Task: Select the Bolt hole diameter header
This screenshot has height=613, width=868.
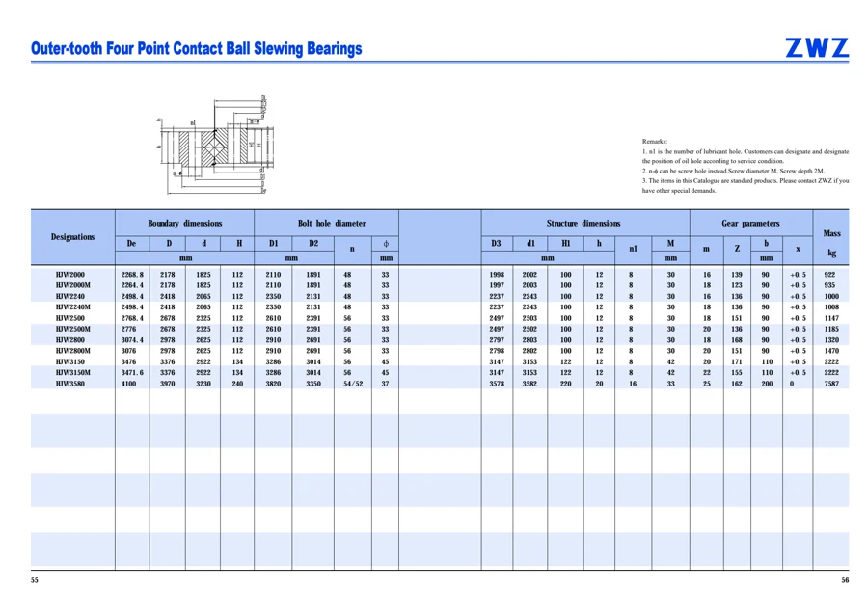Action: click(332, 224)
